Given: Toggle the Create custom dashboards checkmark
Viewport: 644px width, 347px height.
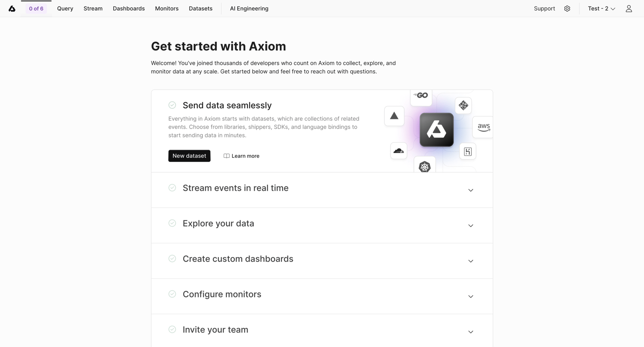Looking at the screenshot, I should [x=172, y=258].
